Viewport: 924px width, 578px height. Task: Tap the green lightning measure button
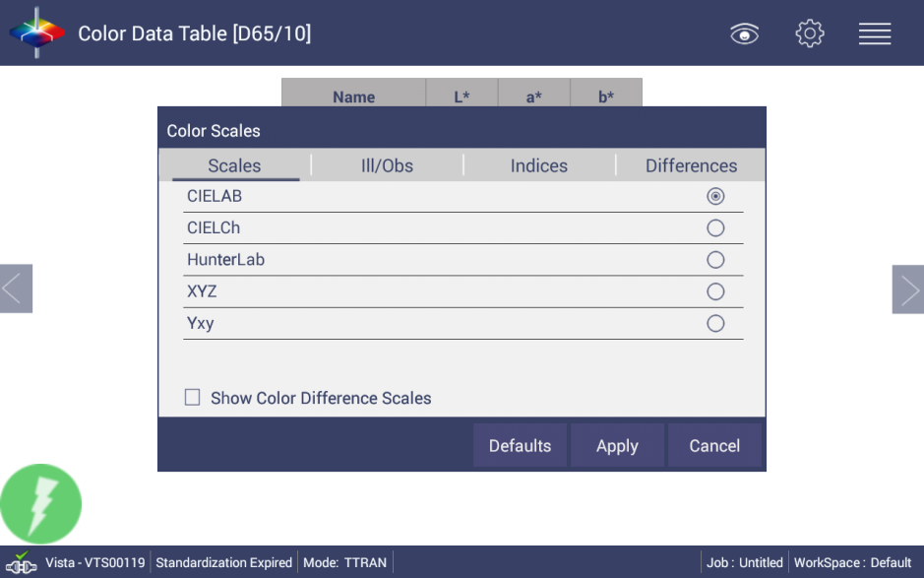pos(41,504)
